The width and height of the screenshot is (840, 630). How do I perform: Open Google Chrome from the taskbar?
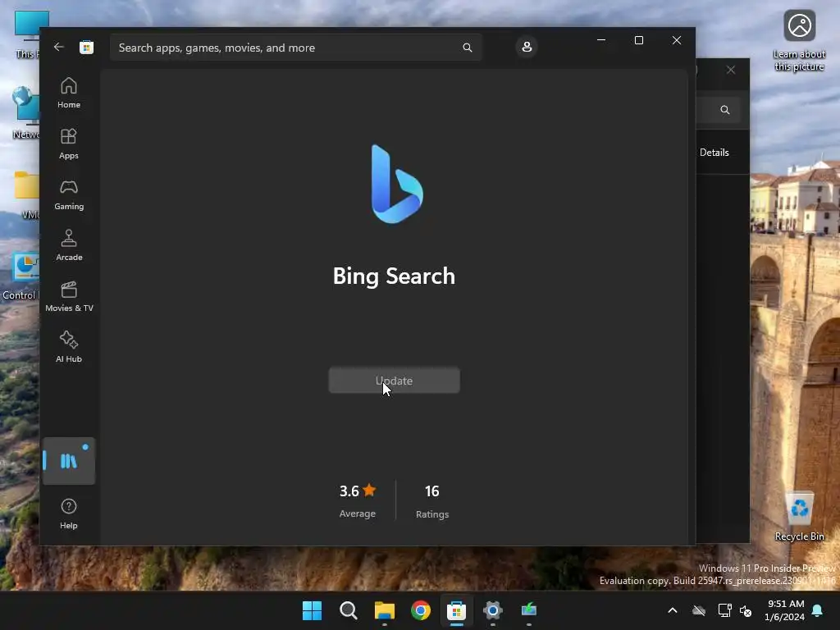coord(421,610)
